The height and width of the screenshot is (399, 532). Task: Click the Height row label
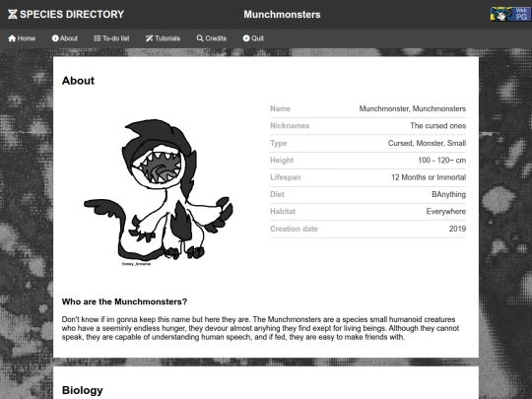click(282, 161)
